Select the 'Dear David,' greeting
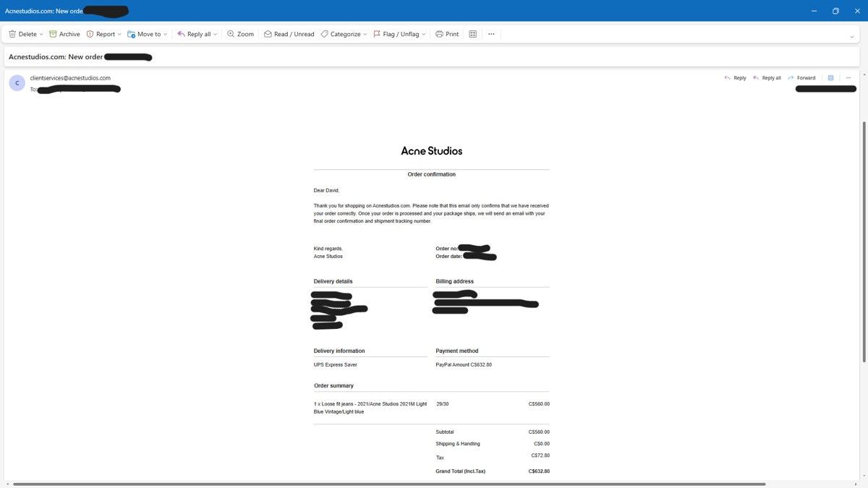868x488 pixels. pos(326,191)
